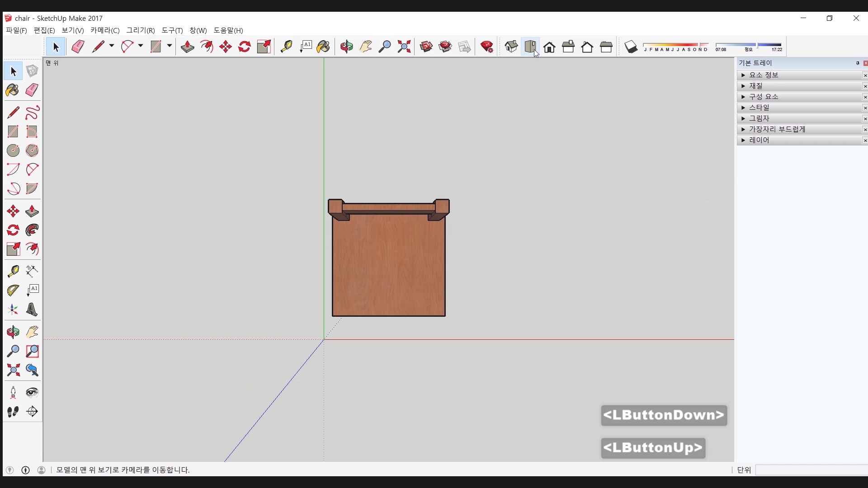Image resolution: width=868 pixels, height=488 pixels.
Task: Open the Line tool dropdown arrow
Action: click(x=112, y=46)
